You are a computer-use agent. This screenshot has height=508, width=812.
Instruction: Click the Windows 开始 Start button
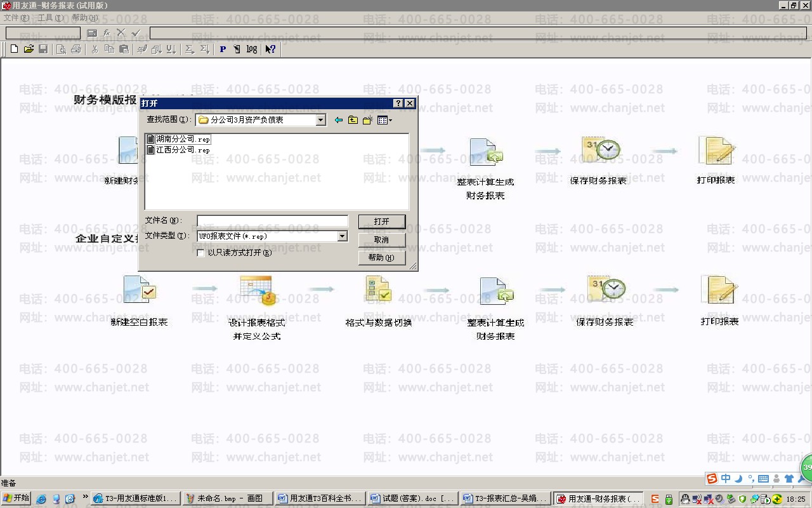pos(16,498)
